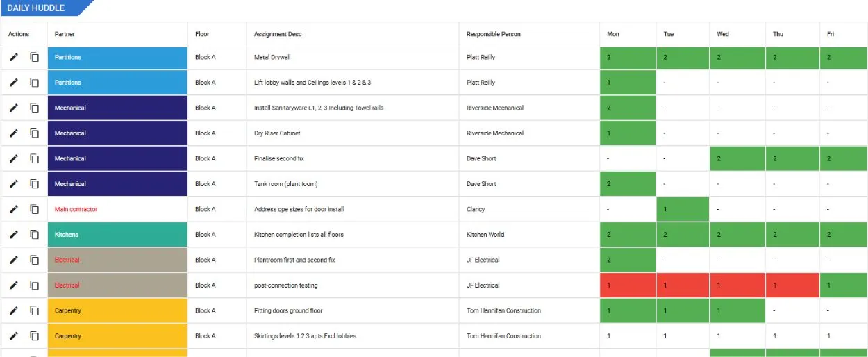Edit the Kitchen completion lists row
The height and width of the screenshot is (357, 868).
coord(13,235)
